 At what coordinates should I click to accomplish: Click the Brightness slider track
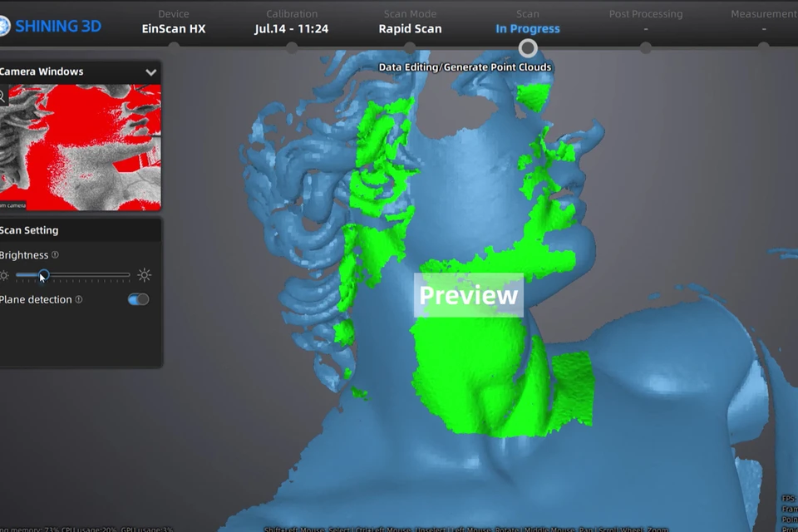coord(73,275)
